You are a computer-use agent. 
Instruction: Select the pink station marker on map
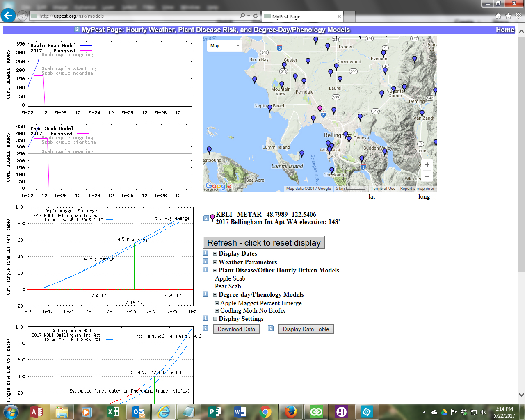pos(320,109)
